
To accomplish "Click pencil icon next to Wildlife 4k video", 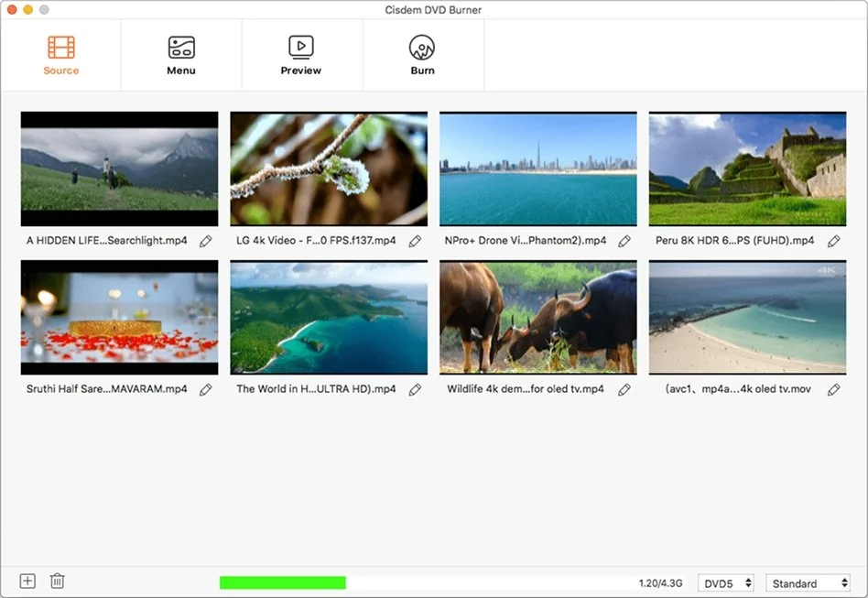I will (x=624, y=389).
